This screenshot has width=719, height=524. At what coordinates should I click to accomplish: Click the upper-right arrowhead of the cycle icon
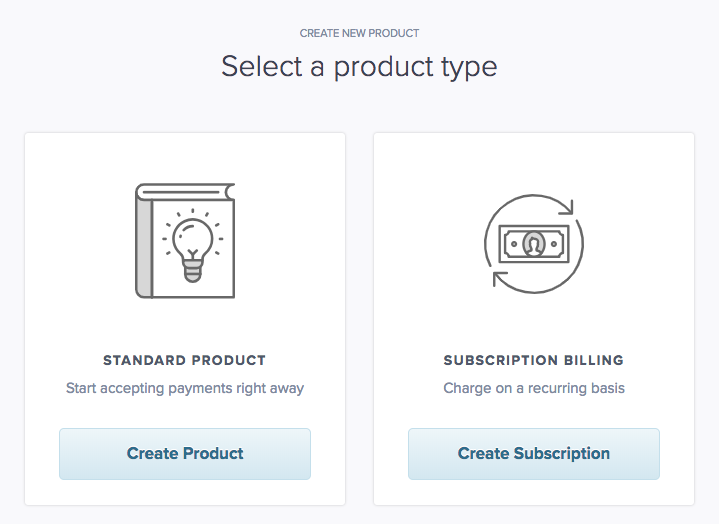[x=566, y=207]
